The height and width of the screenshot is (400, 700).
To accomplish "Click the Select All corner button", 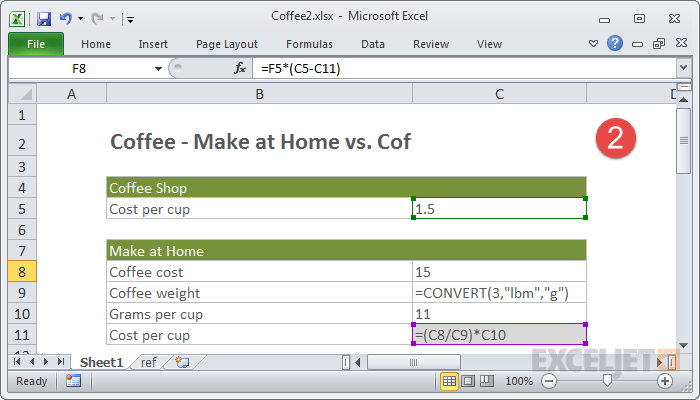I will tap(22, 94).
